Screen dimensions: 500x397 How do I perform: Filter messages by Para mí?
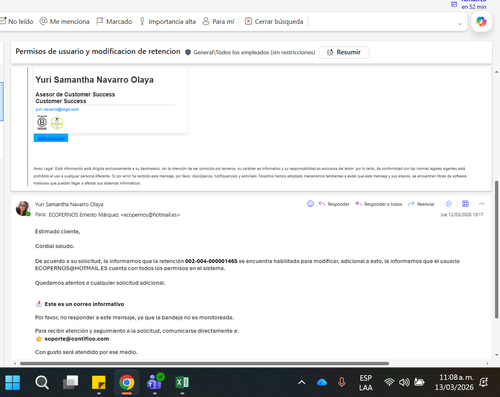[219, 22]
